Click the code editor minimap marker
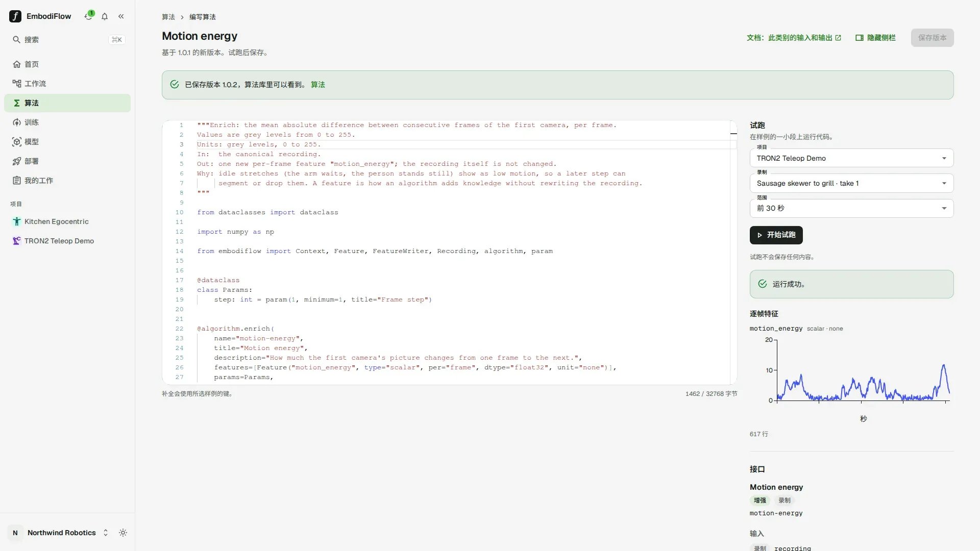 click(733, 134)
